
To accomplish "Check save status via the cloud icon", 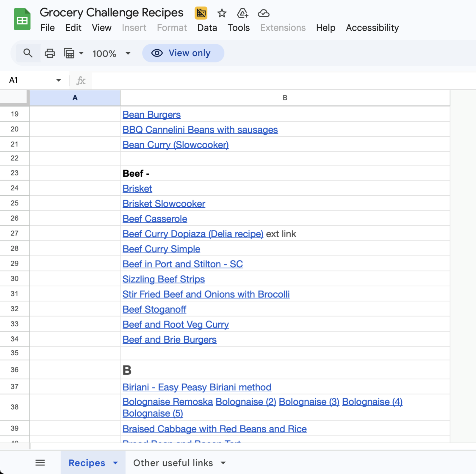I will coord(263,13).
